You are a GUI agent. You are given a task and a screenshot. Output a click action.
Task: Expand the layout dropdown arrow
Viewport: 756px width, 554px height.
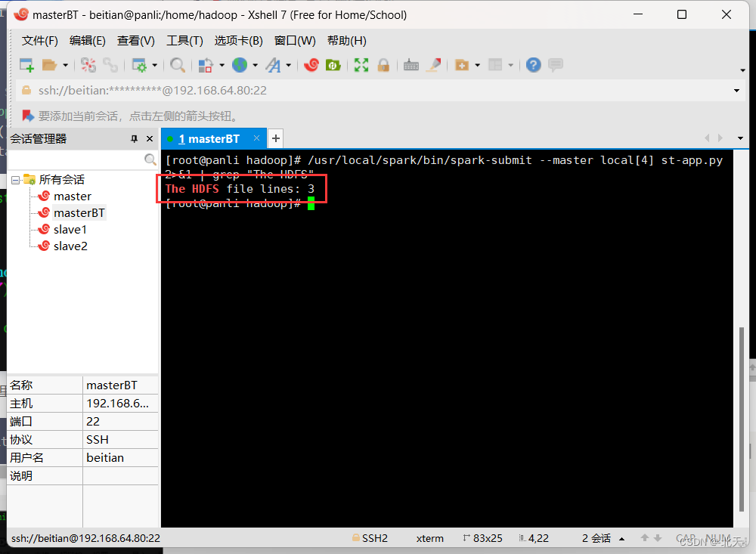point(510,65)
